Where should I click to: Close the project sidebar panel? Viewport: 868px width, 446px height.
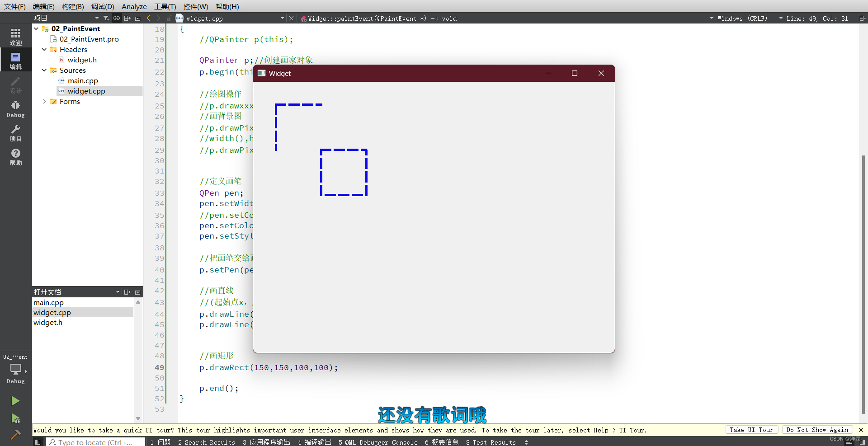(138, 18)
